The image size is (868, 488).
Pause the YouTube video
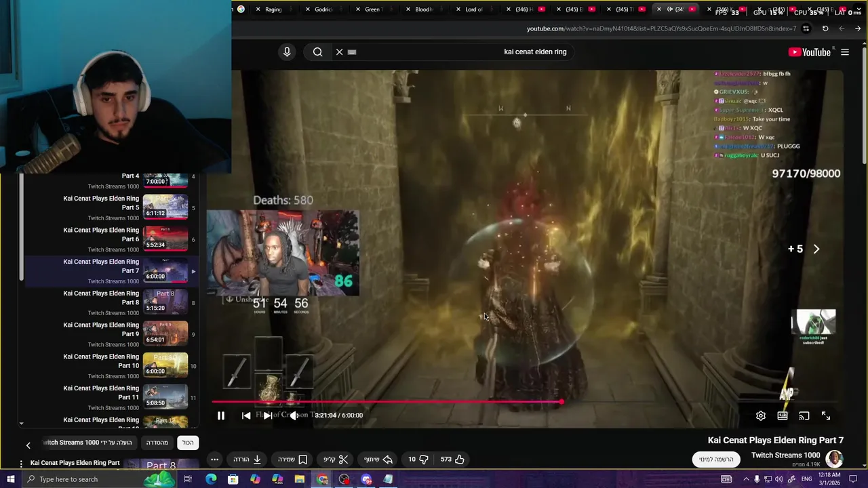(221, 415)
